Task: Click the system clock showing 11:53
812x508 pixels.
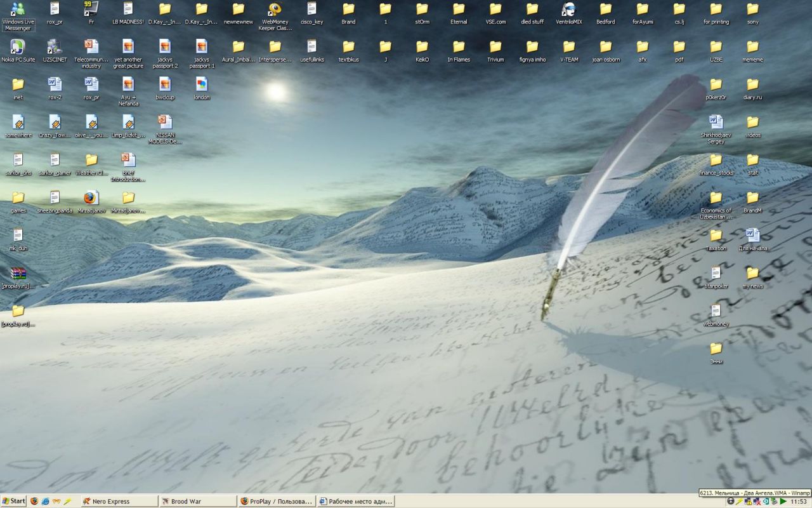Action: click(x=798, y=501)
